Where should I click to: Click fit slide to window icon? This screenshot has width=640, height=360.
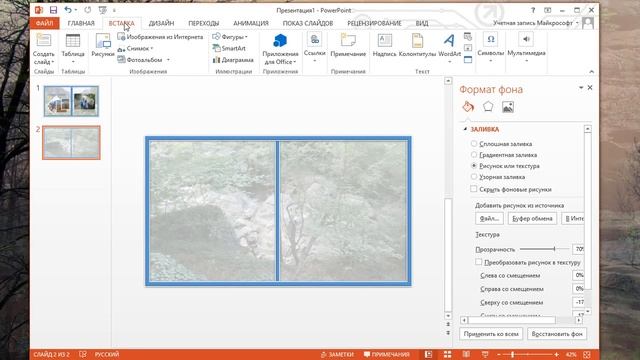point(587,354)
